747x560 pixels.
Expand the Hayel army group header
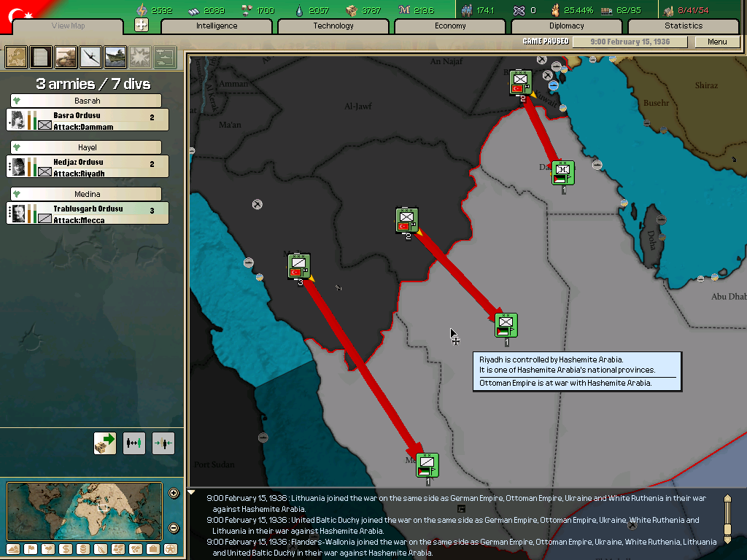tap(87, 147)
